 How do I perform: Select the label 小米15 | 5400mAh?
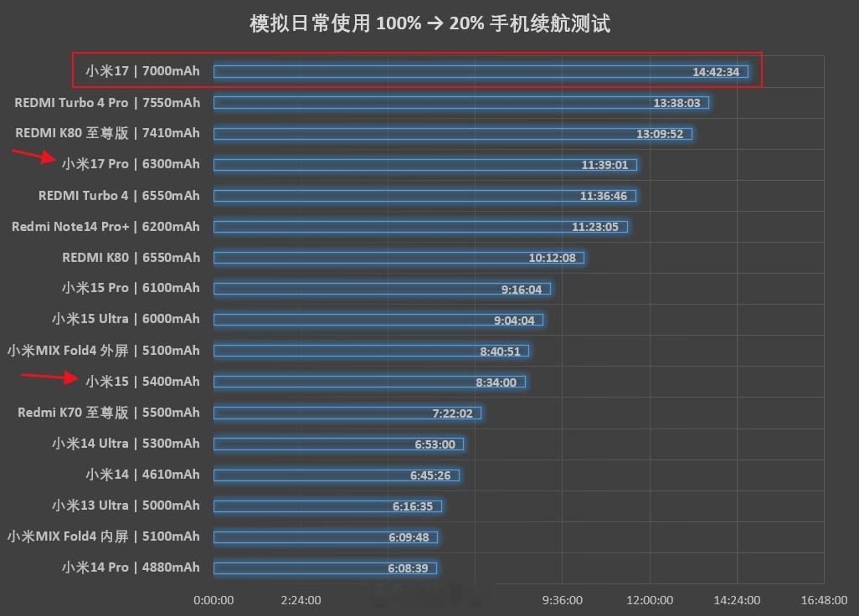coord(142,382)
